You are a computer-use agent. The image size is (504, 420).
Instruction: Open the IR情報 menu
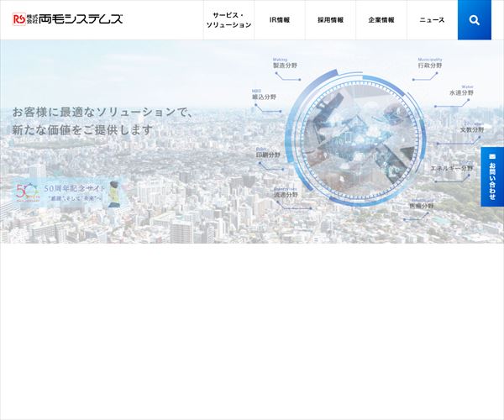(280, 20)
